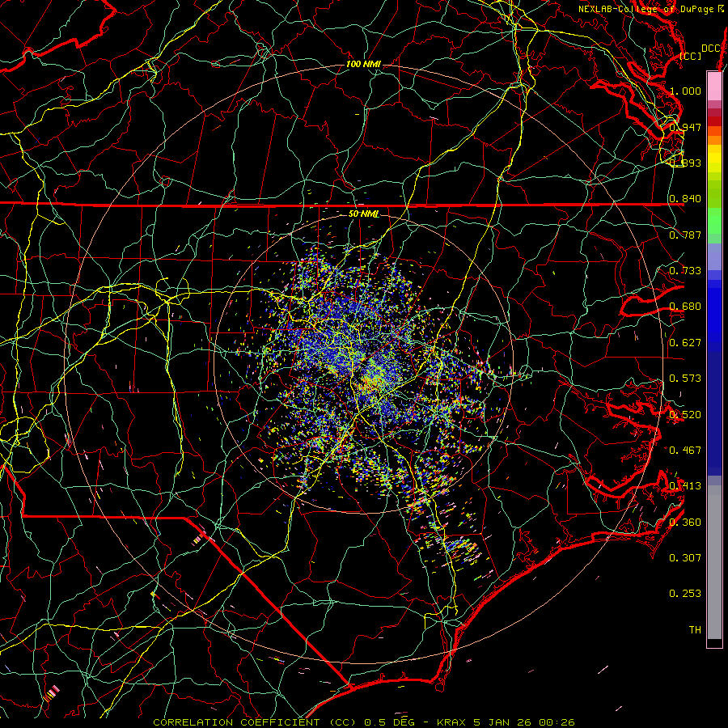This screenshot has height=728, width=728.
Task: Click the 5 JAN 26 date text
Action: [x=504, y=722]
